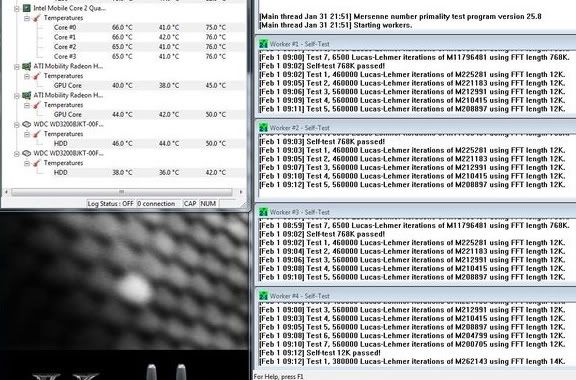
Task: Select the Core #3 temperature row
Action: pos(149,56)
